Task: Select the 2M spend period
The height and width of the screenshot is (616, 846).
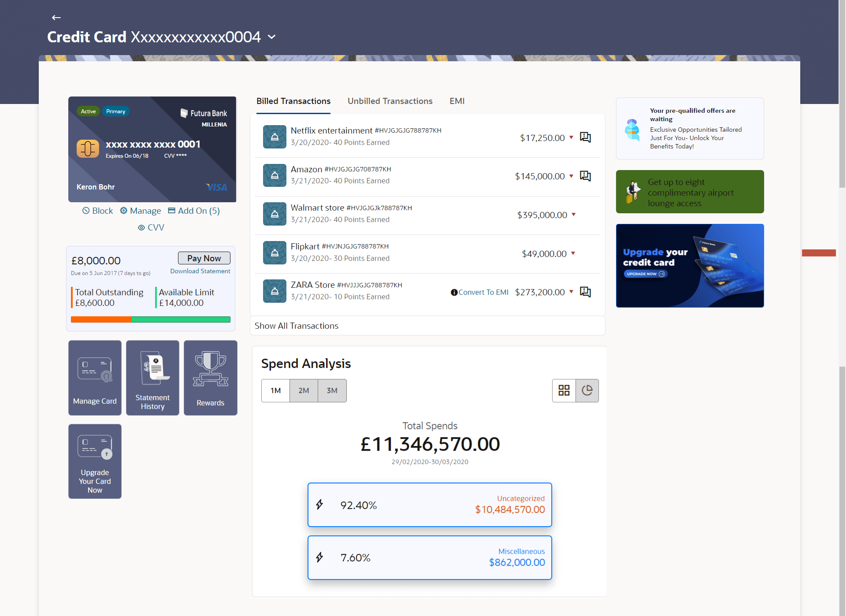Action: (304, 390)
